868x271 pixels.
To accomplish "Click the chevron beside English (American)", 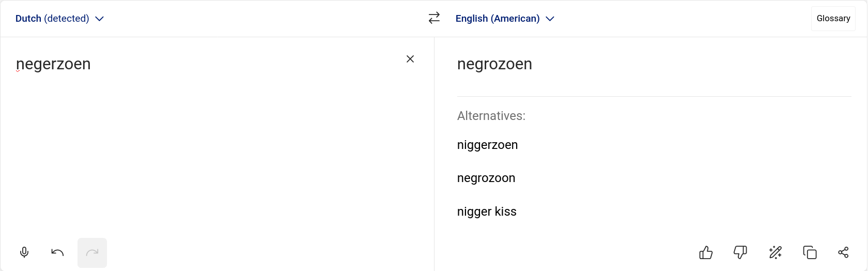I will point(550,19).
